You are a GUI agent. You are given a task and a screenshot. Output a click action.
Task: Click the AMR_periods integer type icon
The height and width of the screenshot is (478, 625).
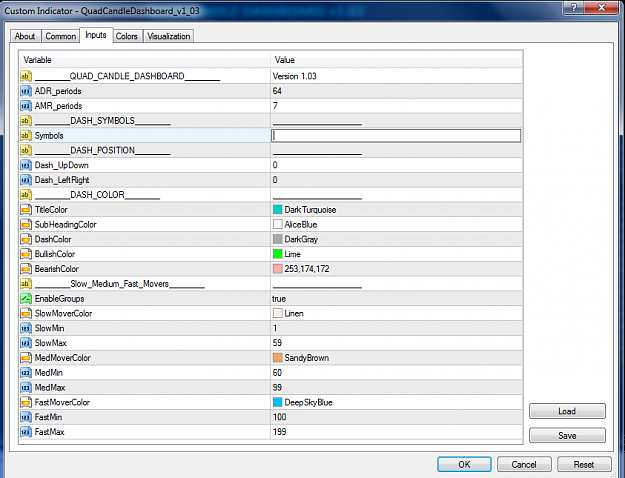pos(26,106)
